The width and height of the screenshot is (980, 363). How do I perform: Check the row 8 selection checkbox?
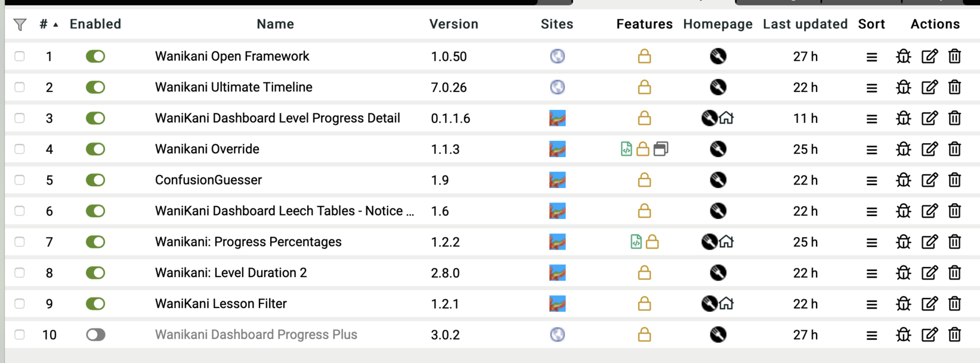coord(20,273)
